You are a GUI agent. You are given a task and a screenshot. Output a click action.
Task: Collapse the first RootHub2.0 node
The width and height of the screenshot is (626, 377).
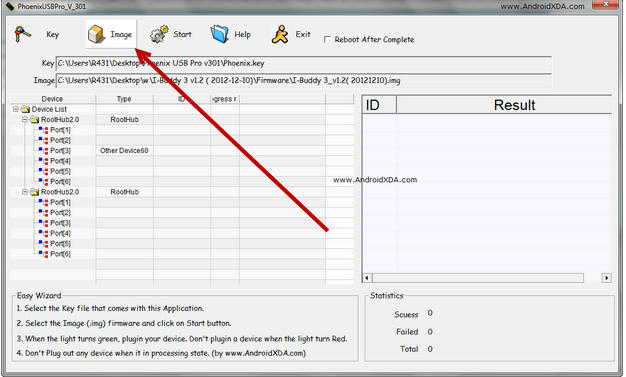pos(25,119)
